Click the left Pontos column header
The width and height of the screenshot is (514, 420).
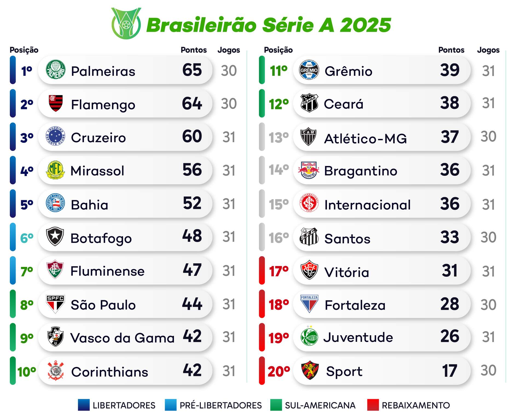pyautogui.click(x=194, y=50)
